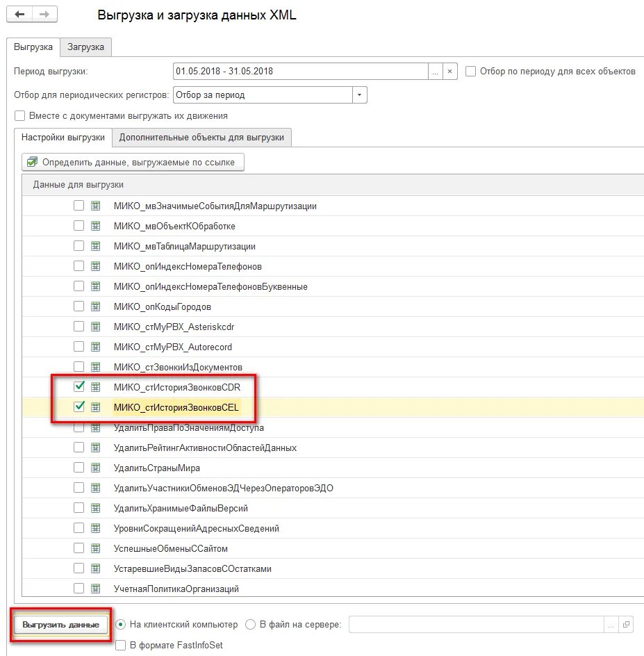The width and height of the screenshot is (644, 656).
Task: Check УчетнаяПолитикаОрганизаций checkbox
Action: [79, 588]
